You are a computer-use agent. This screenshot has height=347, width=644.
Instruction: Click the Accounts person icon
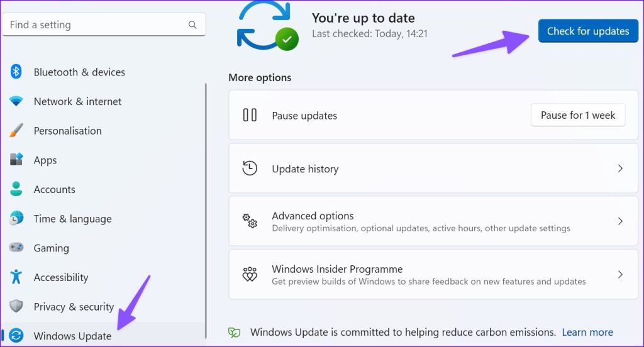16,189
